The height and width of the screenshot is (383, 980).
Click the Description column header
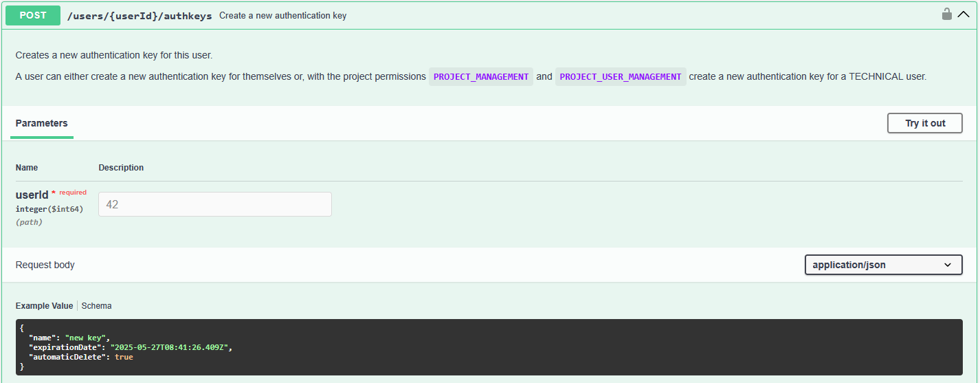click(x=121, y=168)
